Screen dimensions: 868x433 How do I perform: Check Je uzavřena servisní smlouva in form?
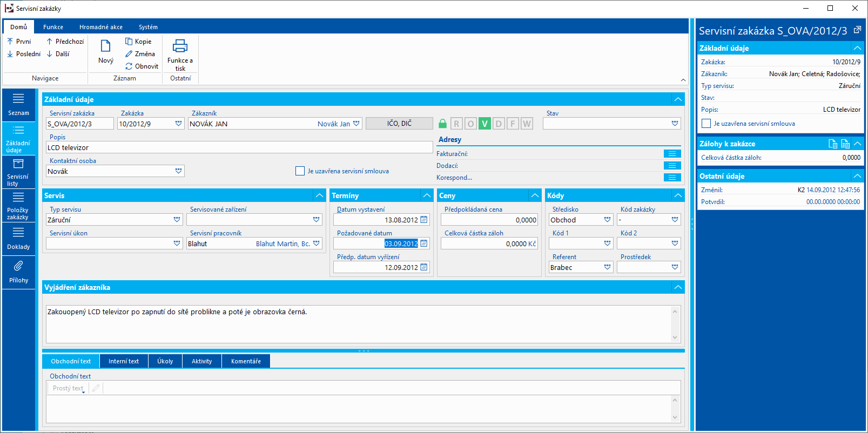pyautogui.click(x=300, y=171)
